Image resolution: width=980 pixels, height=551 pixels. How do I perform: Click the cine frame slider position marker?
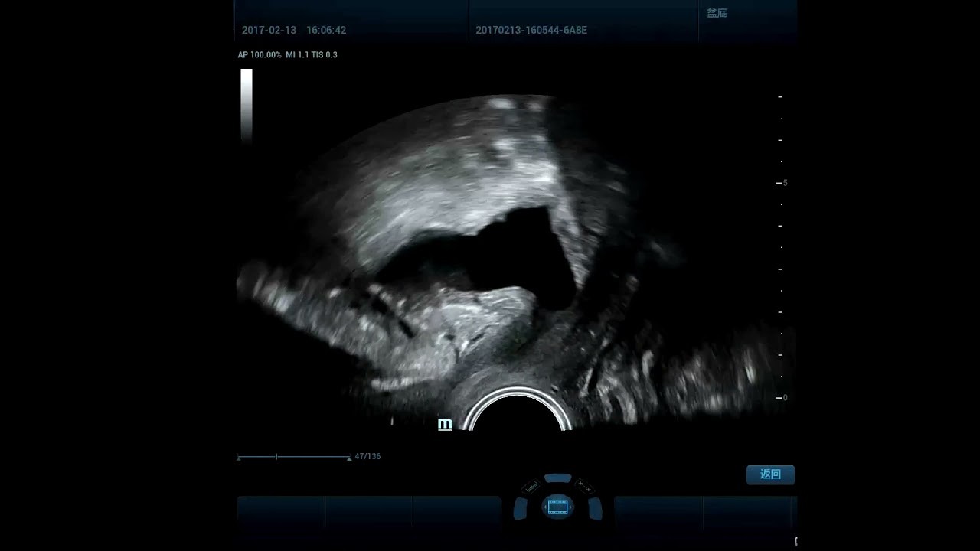(x=276, y=457)
